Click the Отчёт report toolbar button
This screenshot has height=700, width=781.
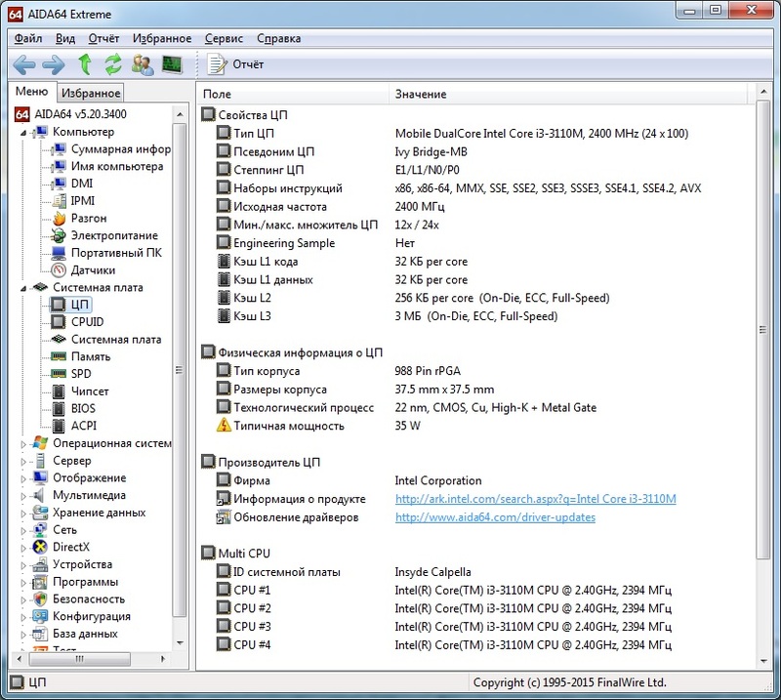point(235,64)
